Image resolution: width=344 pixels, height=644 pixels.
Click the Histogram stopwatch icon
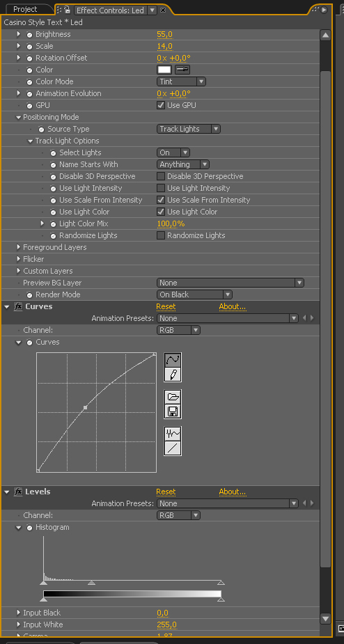pos(29,527)
